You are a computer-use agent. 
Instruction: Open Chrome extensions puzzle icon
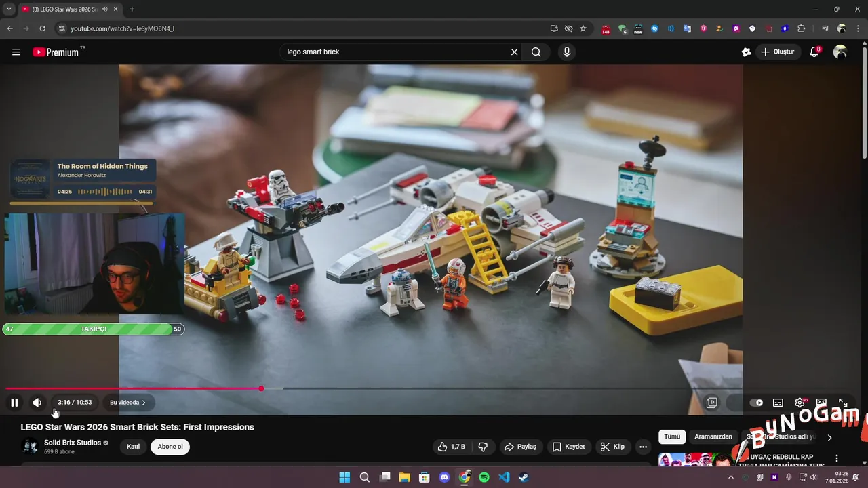802,28
